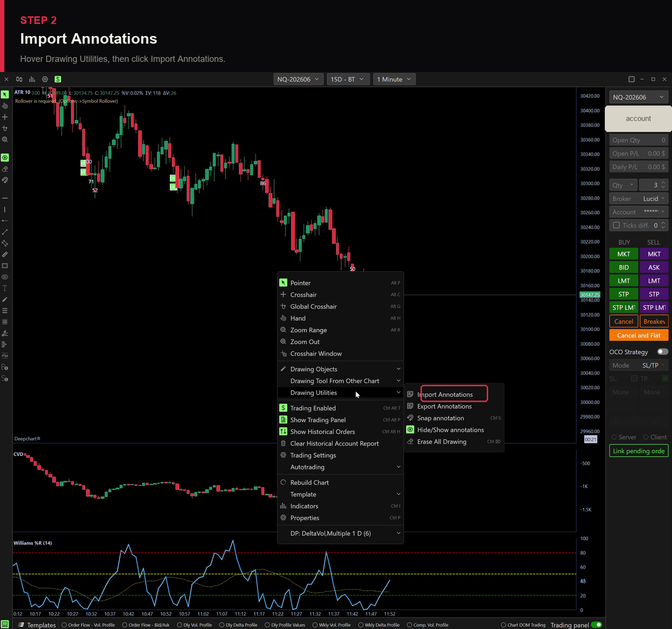
Task: Open the NQ-202606 symbol dropdown in toolbar
Action: (x=298, y=79)
